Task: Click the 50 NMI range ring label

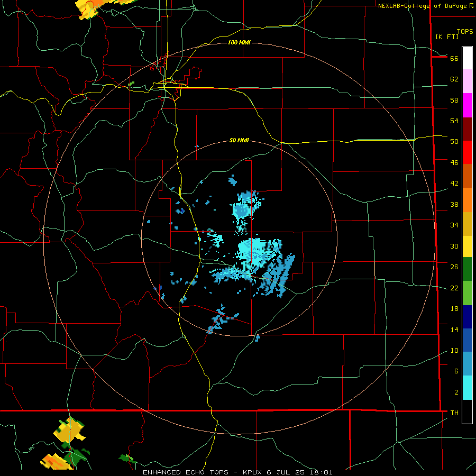Action: tap(239, 140)
